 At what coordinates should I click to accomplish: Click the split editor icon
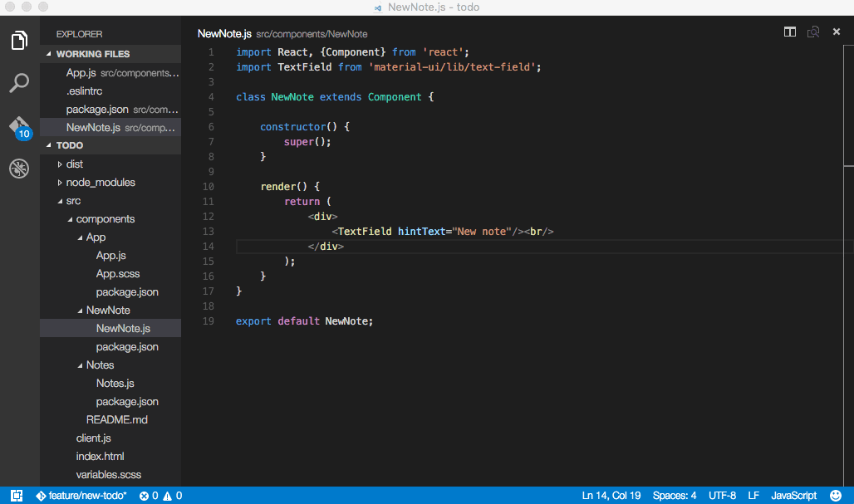pos(788,32)
